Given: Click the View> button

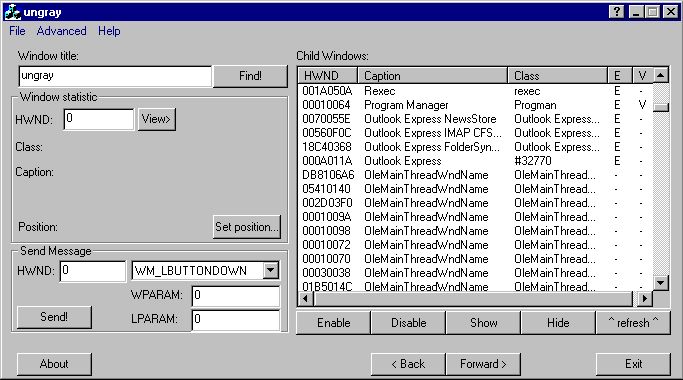Looking at the screenshot, I should tap(156, 119).
